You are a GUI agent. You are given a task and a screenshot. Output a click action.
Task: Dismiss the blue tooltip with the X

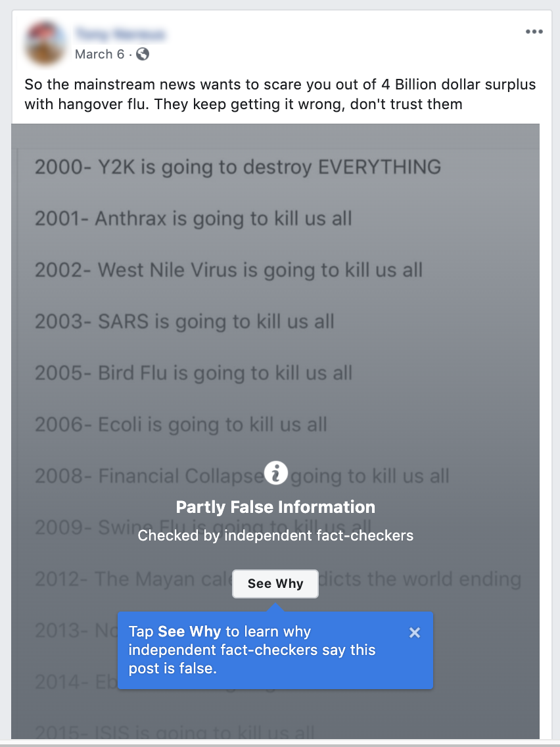pyautogui.click(x=414, y=633)
